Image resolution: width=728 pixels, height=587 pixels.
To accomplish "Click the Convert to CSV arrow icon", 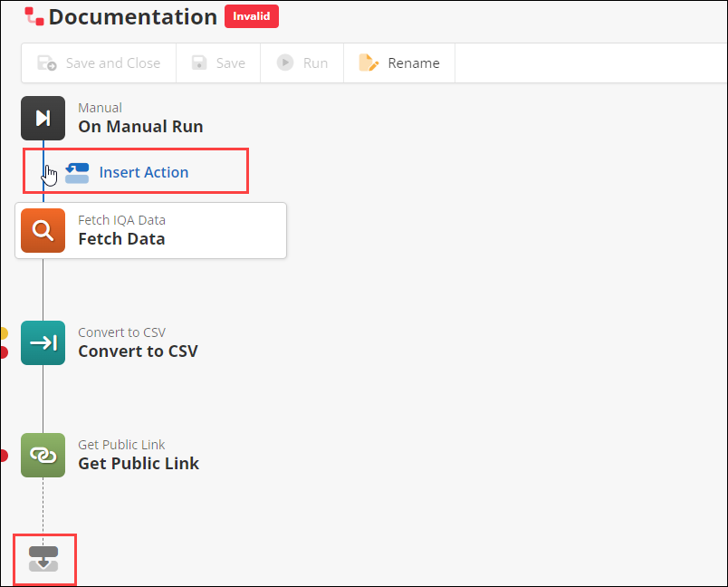I will click(43, 342).
